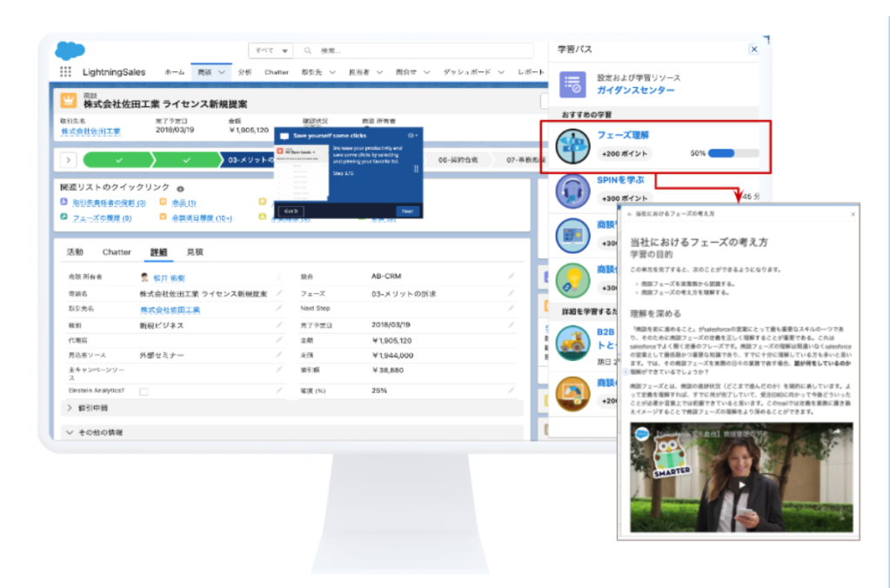The width and height of the screenshot is (890, 588).
Task: Click pencil icon on 商談名 row
Action: click(278, 293)
